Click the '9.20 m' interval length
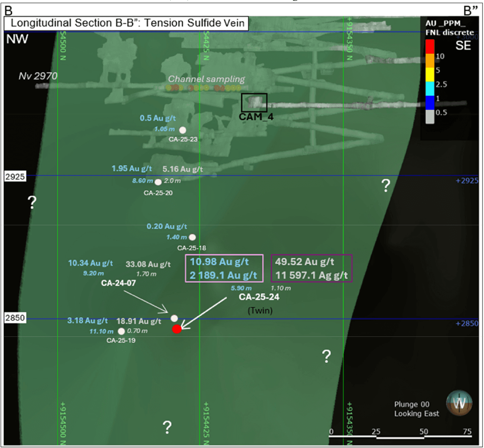The image size is (484, 448). tap(93, 273)
